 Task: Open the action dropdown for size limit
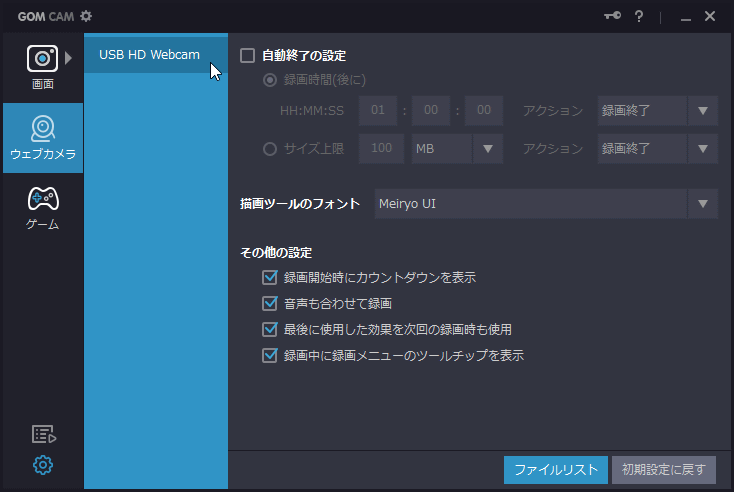point(658,149)
